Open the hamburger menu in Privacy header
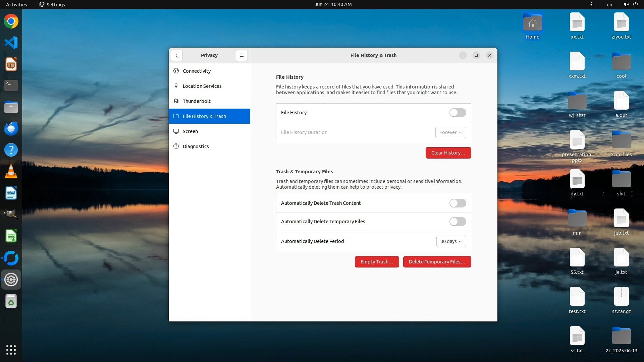 click(x=241, y=55)
